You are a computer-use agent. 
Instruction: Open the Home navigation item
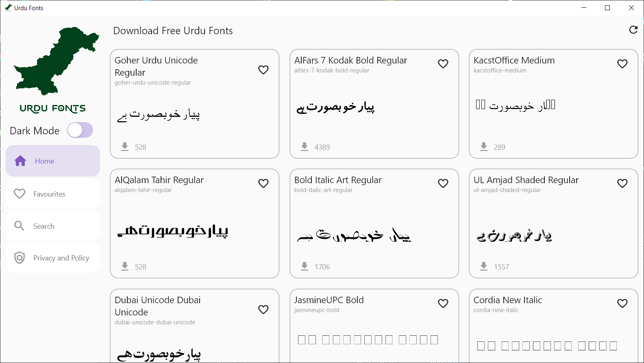point(53,161)
